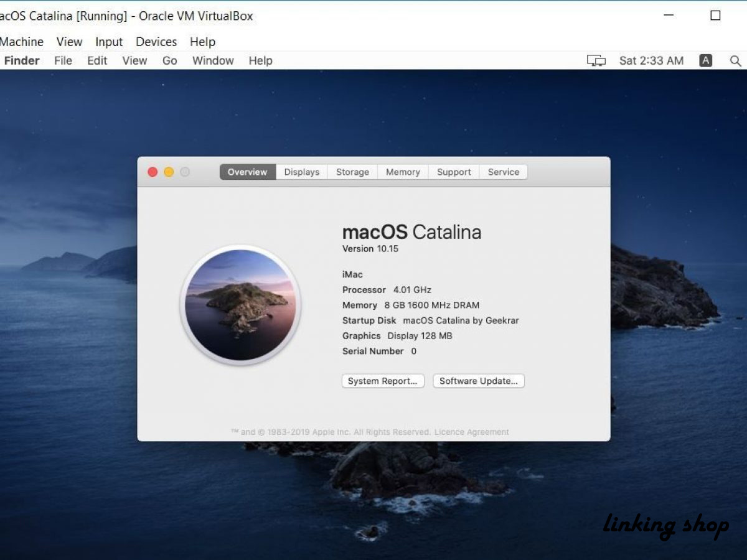Image resolution: width=747 pixels, height=560 pixels.
Task: Click the System Report button
Action: (383, 380)
